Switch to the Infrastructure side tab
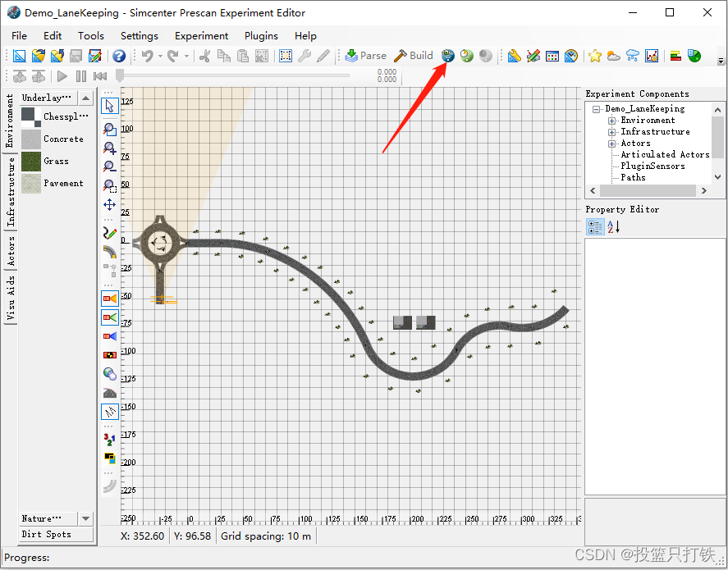 10,192
